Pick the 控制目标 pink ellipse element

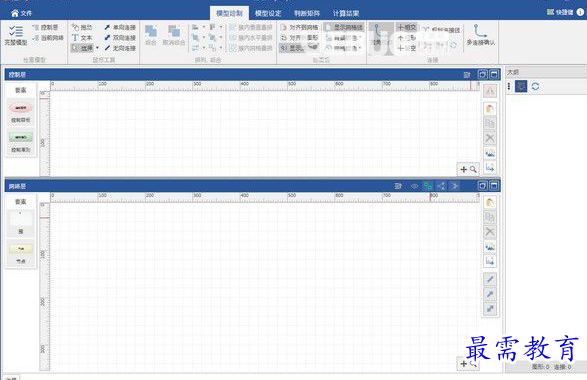[x=21, y=112]
